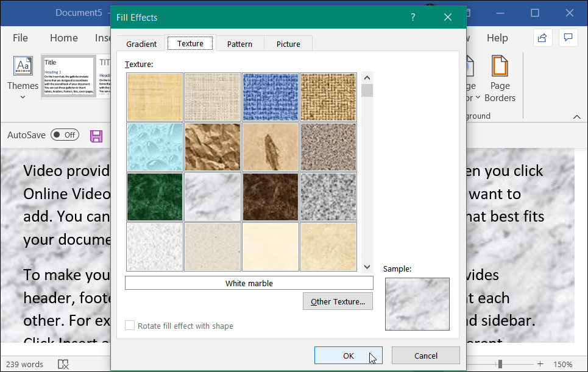This screenshot has height=372, width=588.
Task: Select the Green marble texture
Action: tap(155, 197)
